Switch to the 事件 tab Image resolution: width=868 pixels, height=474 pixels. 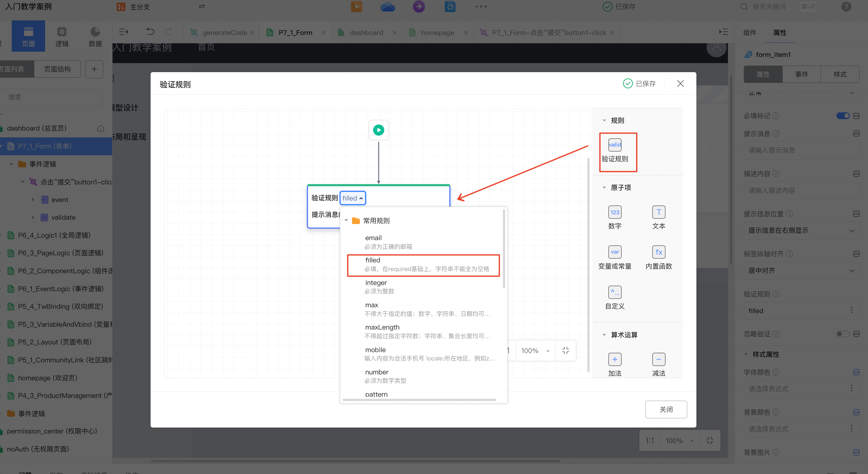click(802, 74)
